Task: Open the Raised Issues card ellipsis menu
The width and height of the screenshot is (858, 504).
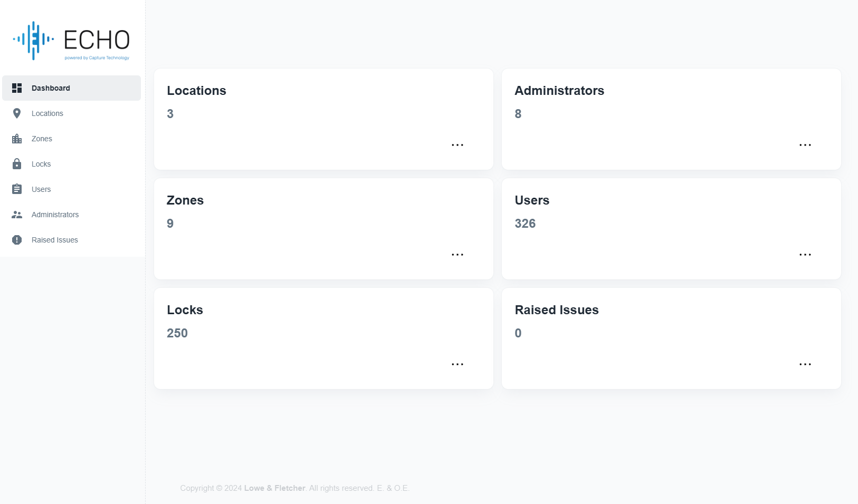Action: (x=805, y=364)
